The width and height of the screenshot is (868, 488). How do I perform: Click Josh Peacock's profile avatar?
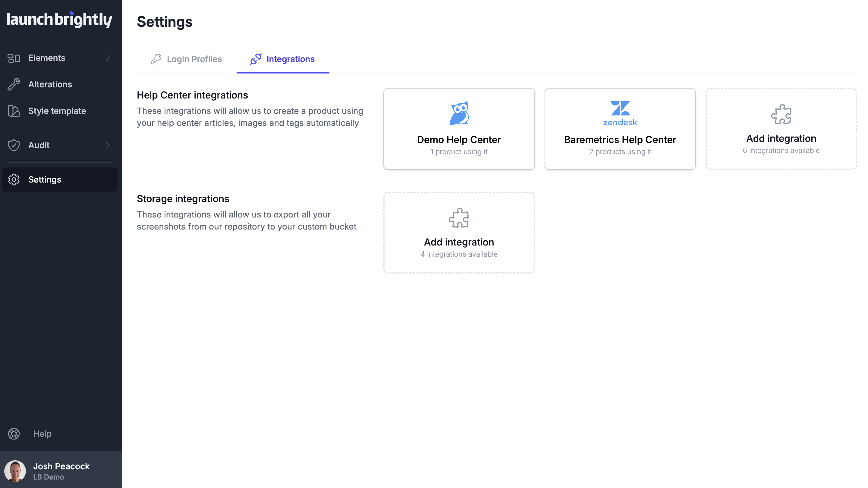[15, 471]
